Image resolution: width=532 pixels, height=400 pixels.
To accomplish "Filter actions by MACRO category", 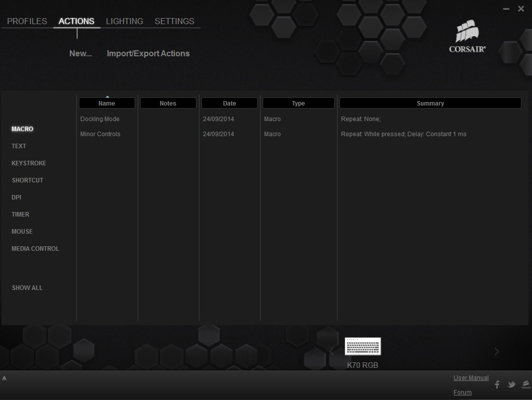I will (x=23, y=129).
